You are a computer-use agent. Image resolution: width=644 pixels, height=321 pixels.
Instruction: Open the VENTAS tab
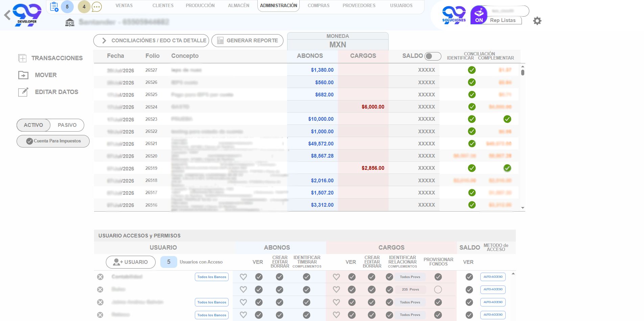click(x=124, y=6)
